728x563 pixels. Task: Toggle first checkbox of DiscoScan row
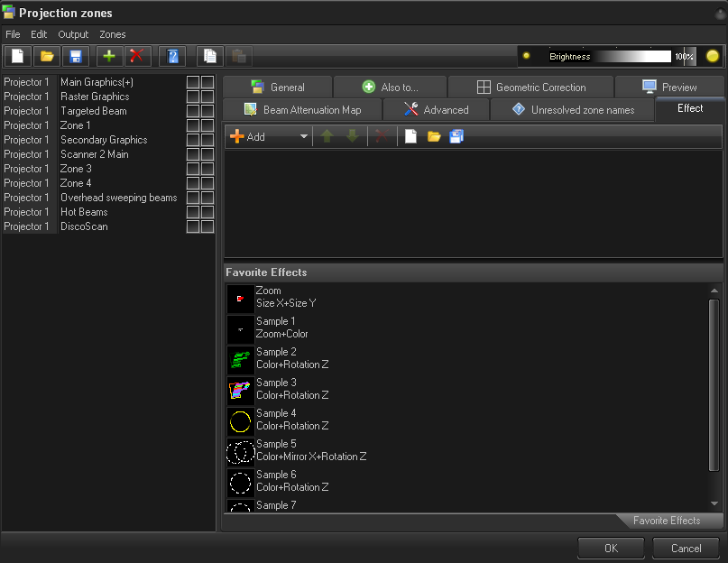(x=193, y=226)
